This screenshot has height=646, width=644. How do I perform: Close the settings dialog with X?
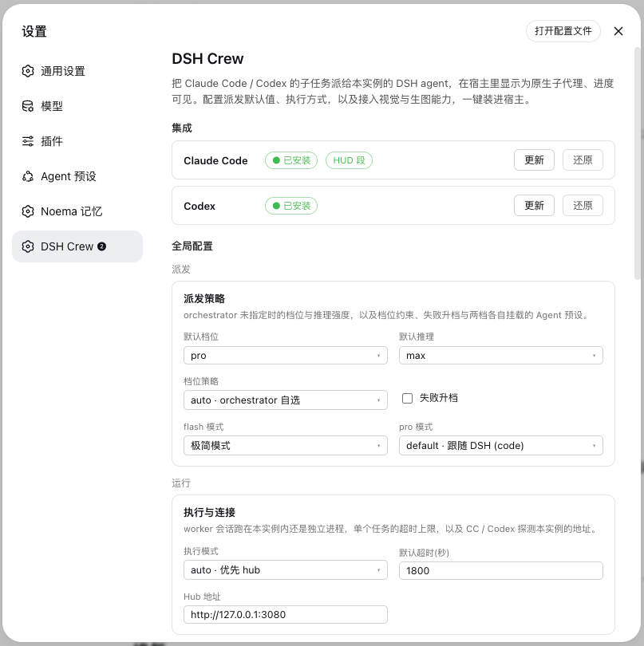pyautogui.click(x=618, y=31)
